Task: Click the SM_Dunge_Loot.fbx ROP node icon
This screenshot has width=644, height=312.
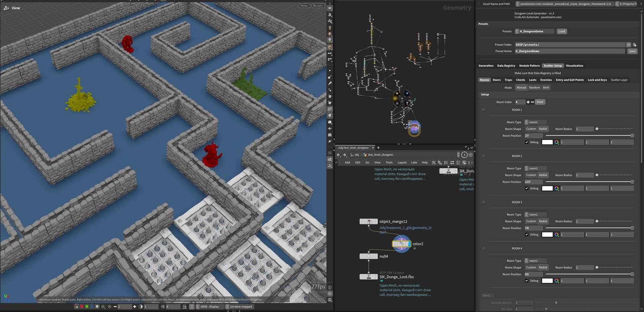Action: click(x=369, y=277)
